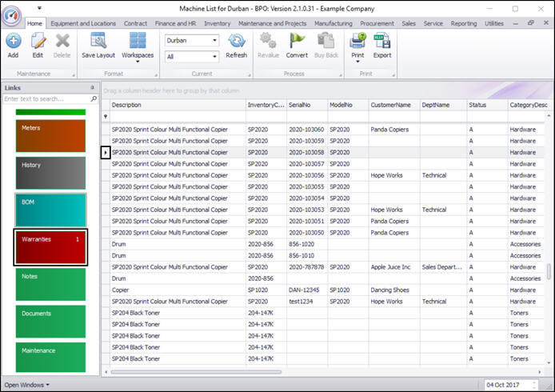Image resolution: width=555 pixels, height=392 pixels.
Task: Click the Print icon
Action: coord(357,41)
